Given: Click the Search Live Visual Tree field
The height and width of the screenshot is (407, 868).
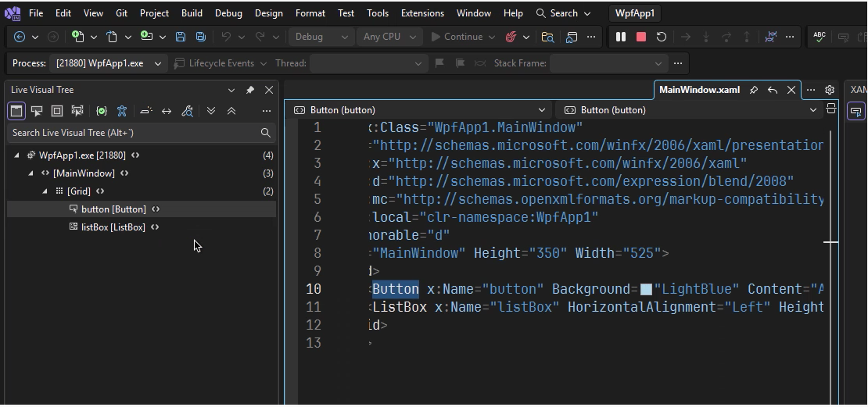Looking at the screenshot, I should [x=133, y=133].
